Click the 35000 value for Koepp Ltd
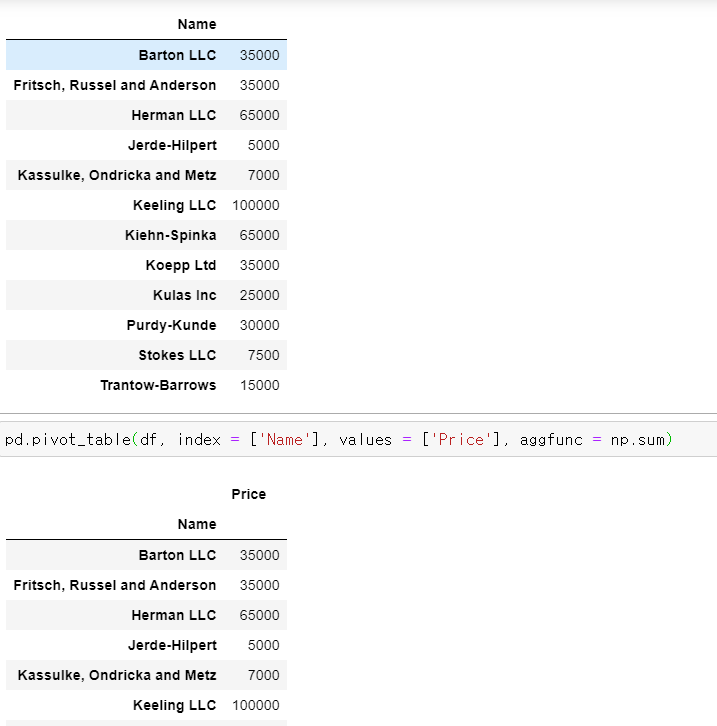717x726 pixels. pyautogui.click(x=259, y=265)
